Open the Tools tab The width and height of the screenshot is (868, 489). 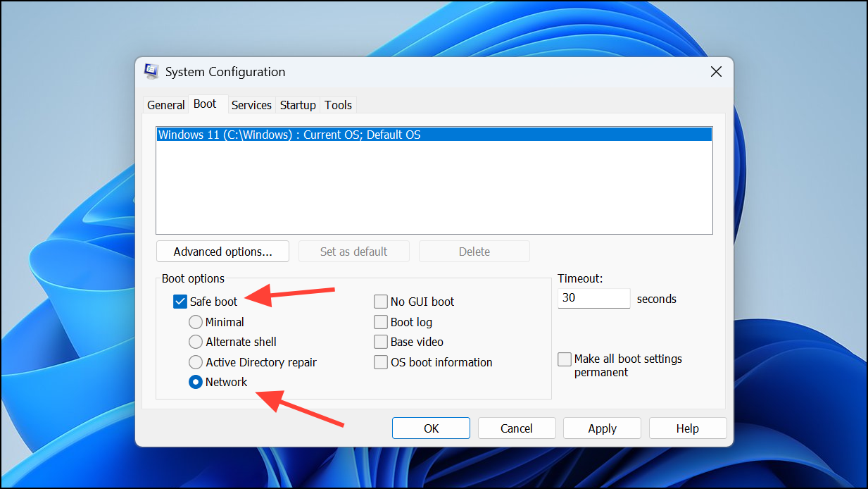point(338,104)
